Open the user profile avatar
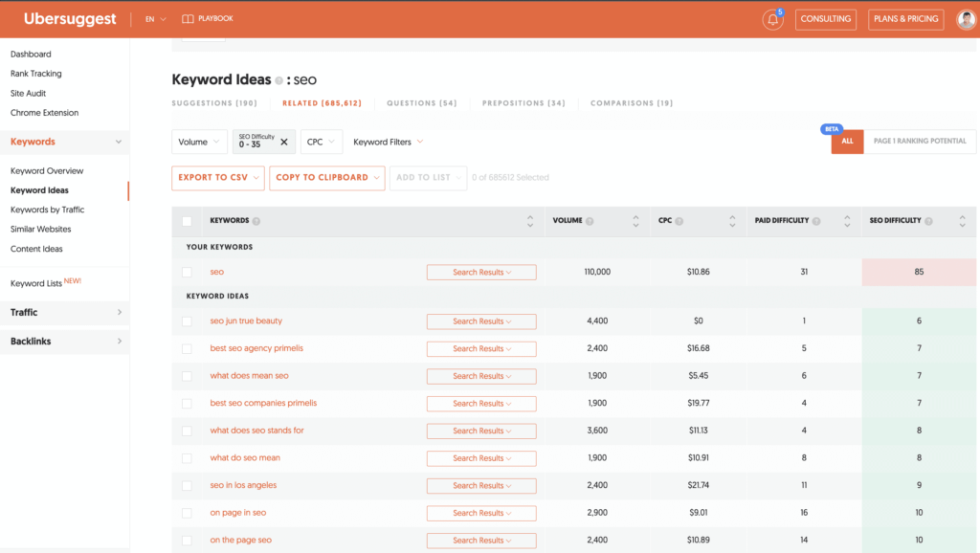This screenshot has width=980, height=553. pyautogui.click(x=967, y=19)
